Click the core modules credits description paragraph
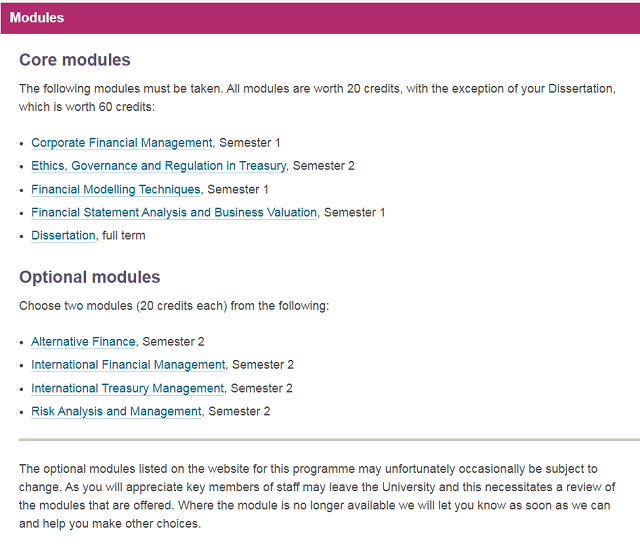The height and width of the screenshot is (548, 640). (x=317, y=98)
